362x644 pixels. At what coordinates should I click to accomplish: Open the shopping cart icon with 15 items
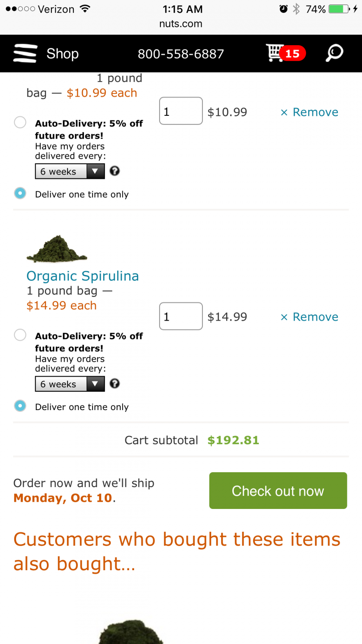(x=286, y=53)
